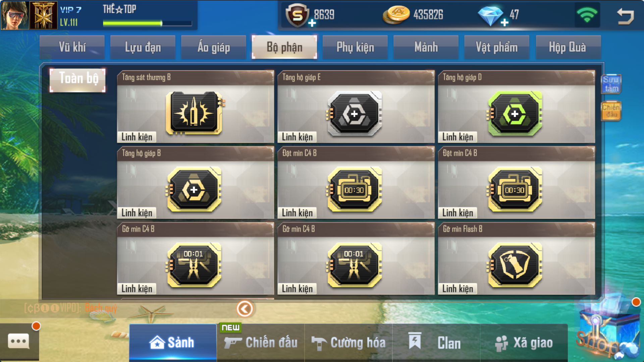Select the Toàn bộ filter
The image size is (644, 362).
coord(78,80)
